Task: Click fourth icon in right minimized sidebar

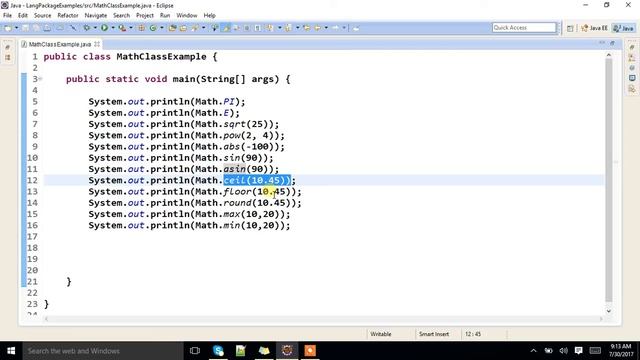Action: click(632, 78)
